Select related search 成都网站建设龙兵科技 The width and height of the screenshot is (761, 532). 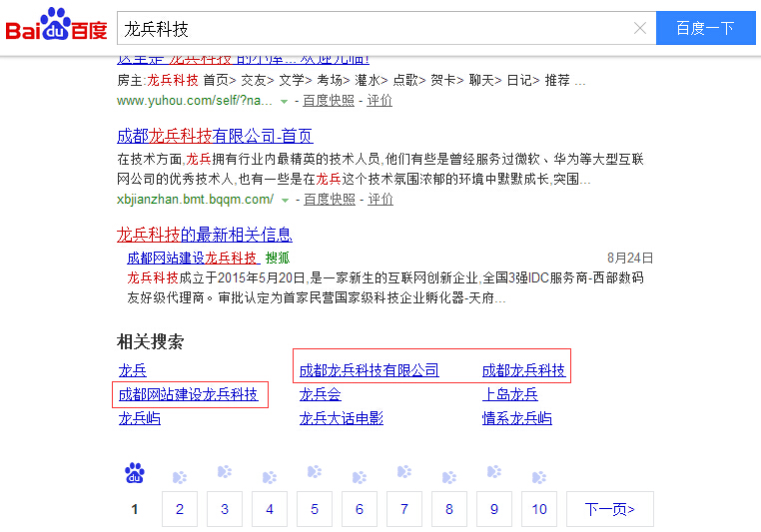tap(188, 394)
